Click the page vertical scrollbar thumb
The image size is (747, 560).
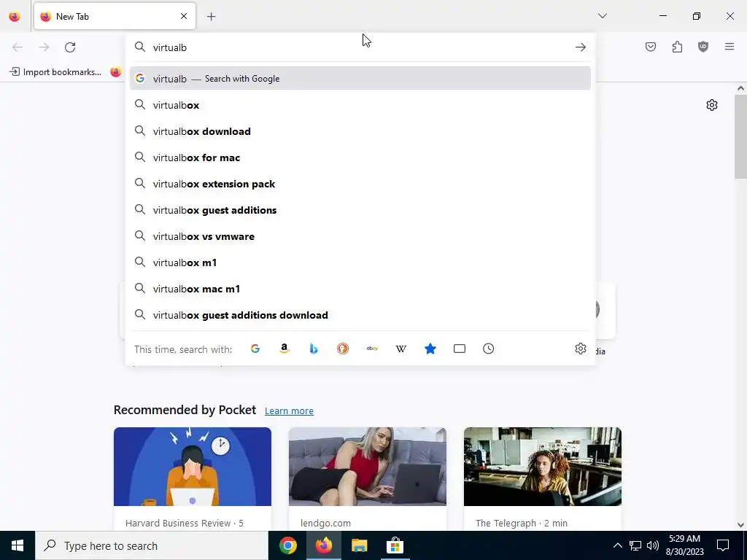pos(740,136)
